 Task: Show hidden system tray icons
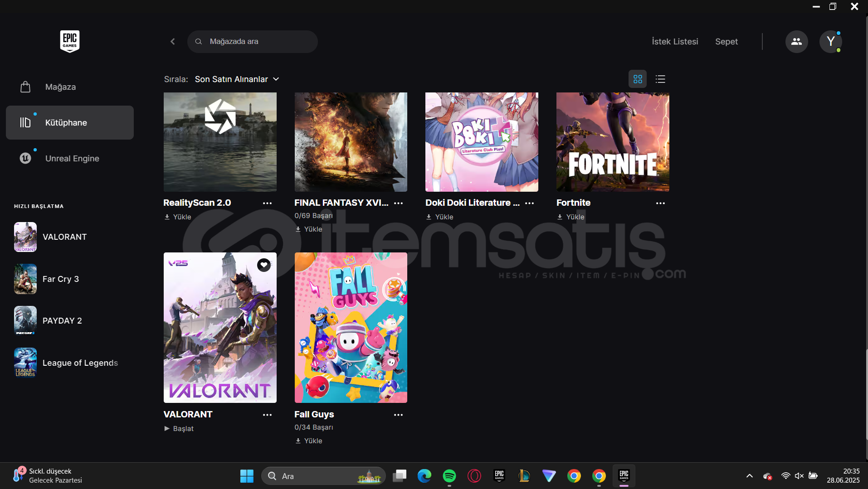[x=750, y=476]
